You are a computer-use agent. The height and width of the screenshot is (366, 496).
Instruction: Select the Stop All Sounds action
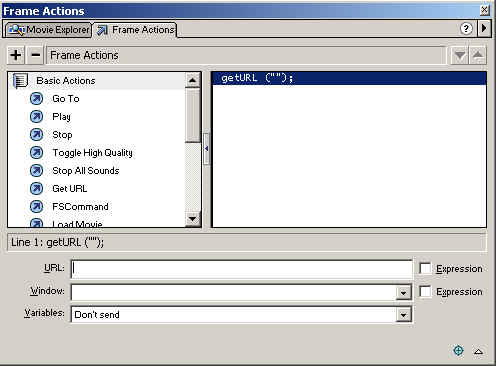tap(86, 171)
